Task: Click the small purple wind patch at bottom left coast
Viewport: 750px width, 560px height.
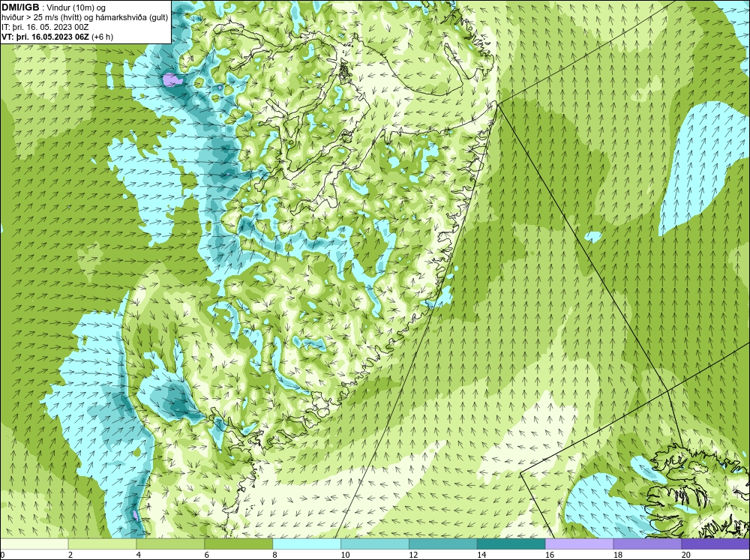Action: tap(136, 515)
